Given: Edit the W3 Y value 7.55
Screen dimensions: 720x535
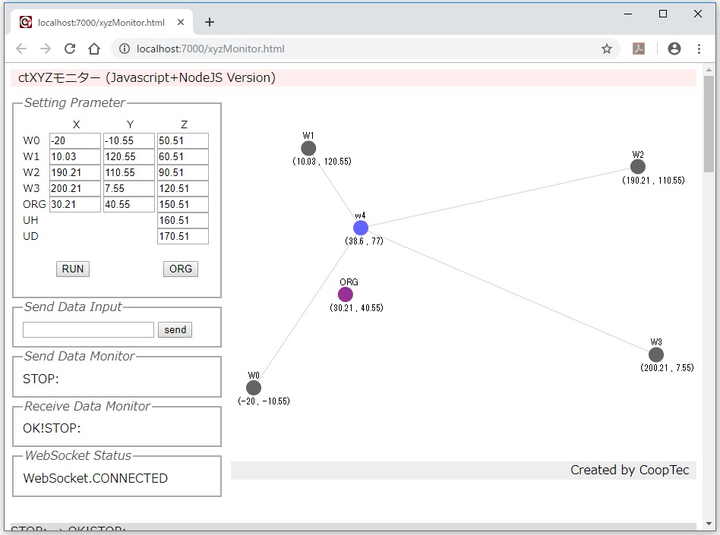Looking at the screenshot, I should pos(129,188).
